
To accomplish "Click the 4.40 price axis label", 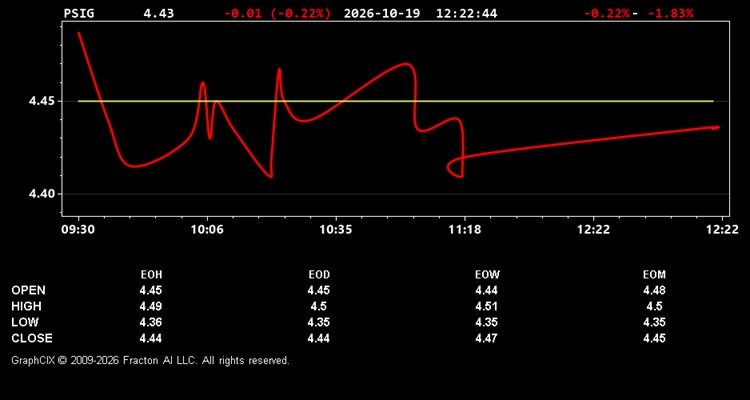I will (x=41, y=194).
